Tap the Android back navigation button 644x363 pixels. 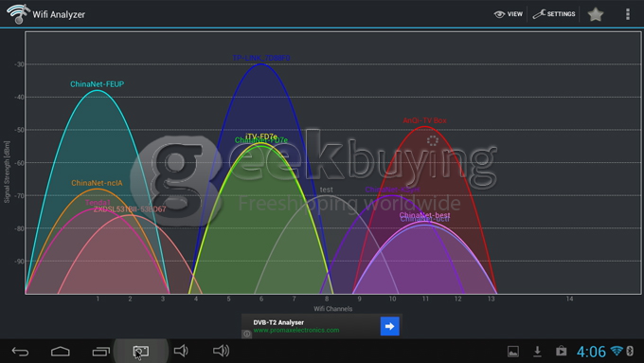pyautogui.click(x=20, y=352)
